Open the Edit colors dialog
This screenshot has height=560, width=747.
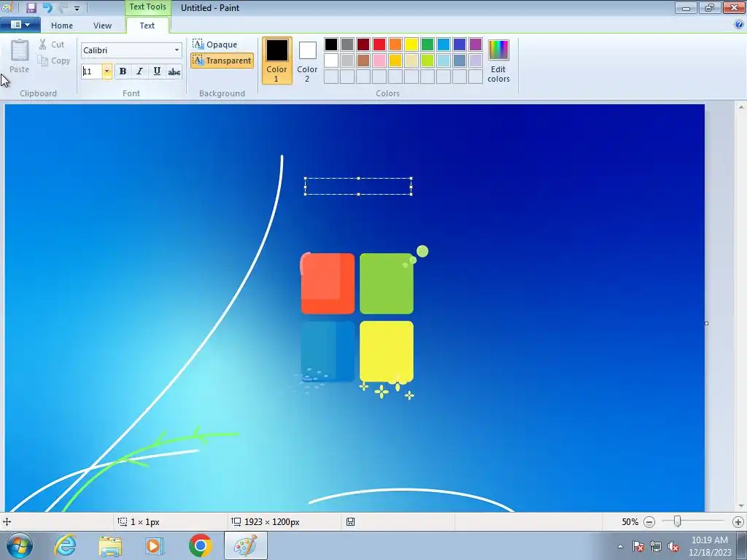pyautogui.click(x=498, y=61)
